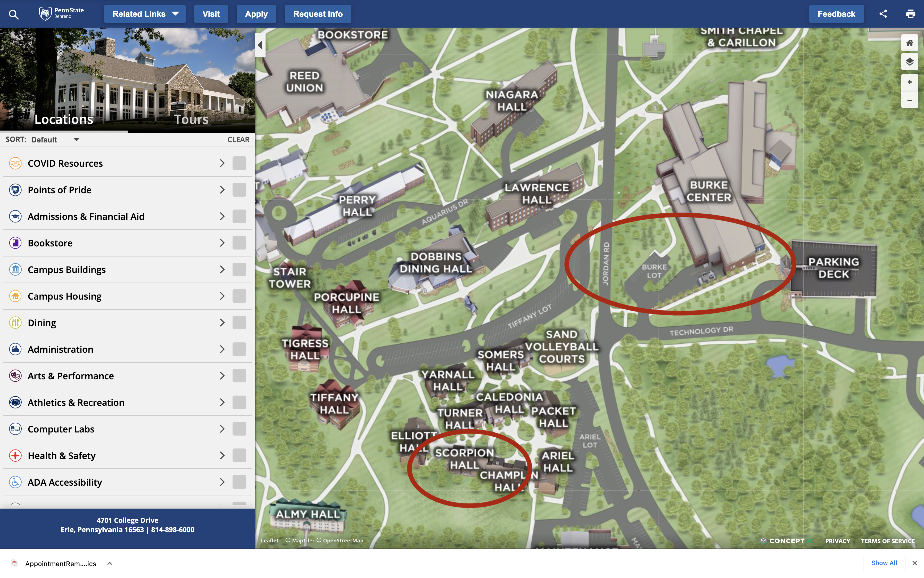
Task: Click the Campus Housing orange icon
Action: [x=15, y=296]
